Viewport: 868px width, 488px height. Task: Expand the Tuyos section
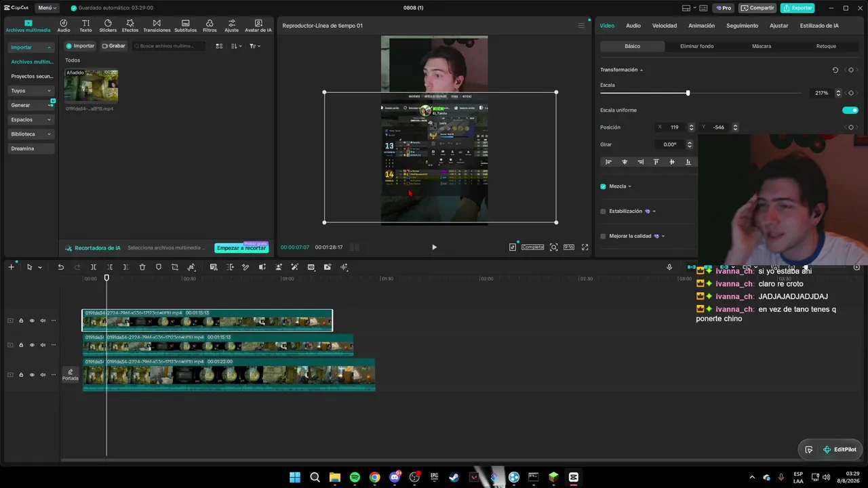point(31,91)
